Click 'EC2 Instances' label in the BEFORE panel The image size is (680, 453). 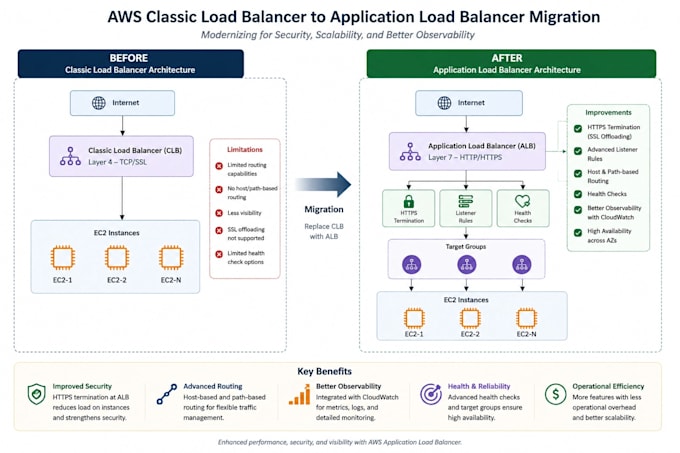117,233
